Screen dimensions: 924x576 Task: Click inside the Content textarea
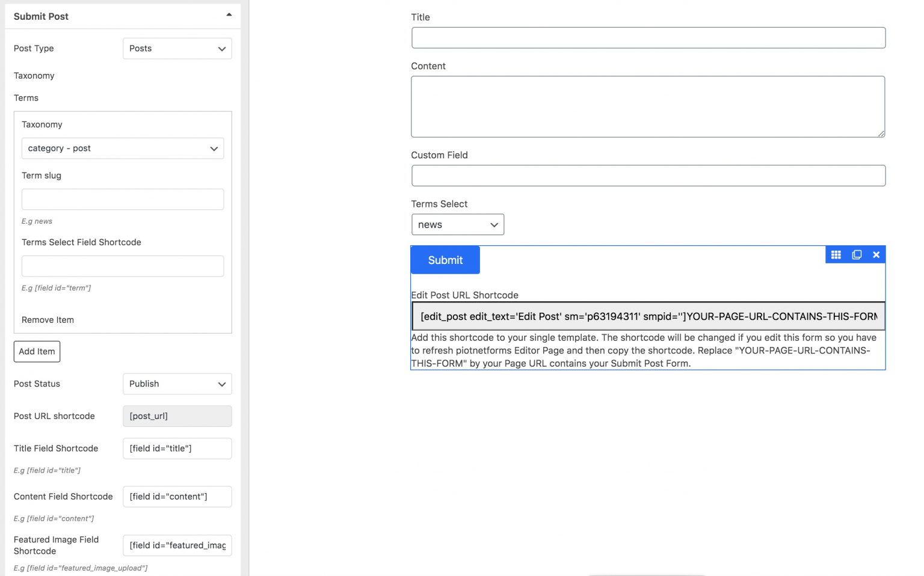(648, 106)
